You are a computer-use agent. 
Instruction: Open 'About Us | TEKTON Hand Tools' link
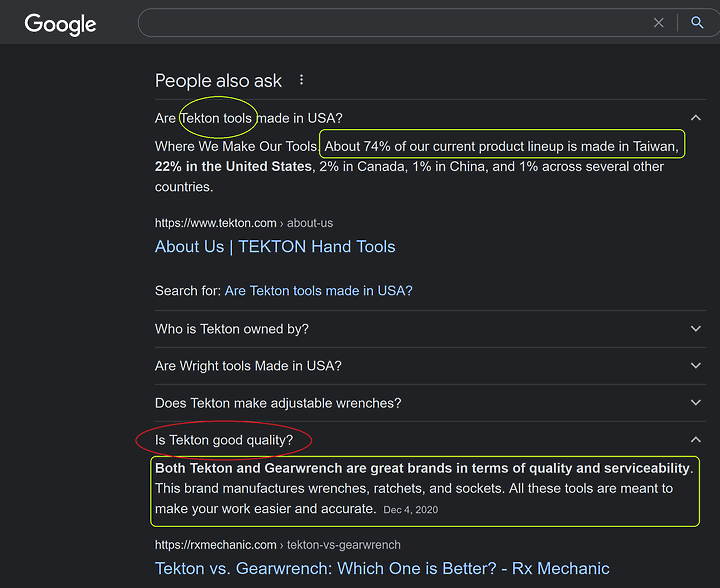(x=275, y=246)
